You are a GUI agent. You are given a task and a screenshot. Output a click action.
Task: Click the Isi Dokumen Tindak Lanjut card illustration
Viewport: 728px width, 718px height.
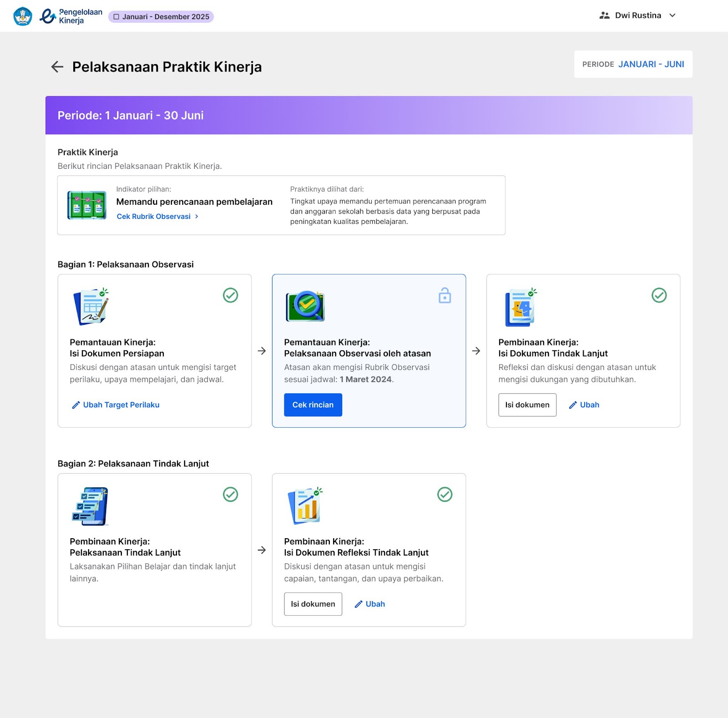[x=521, y=307]
